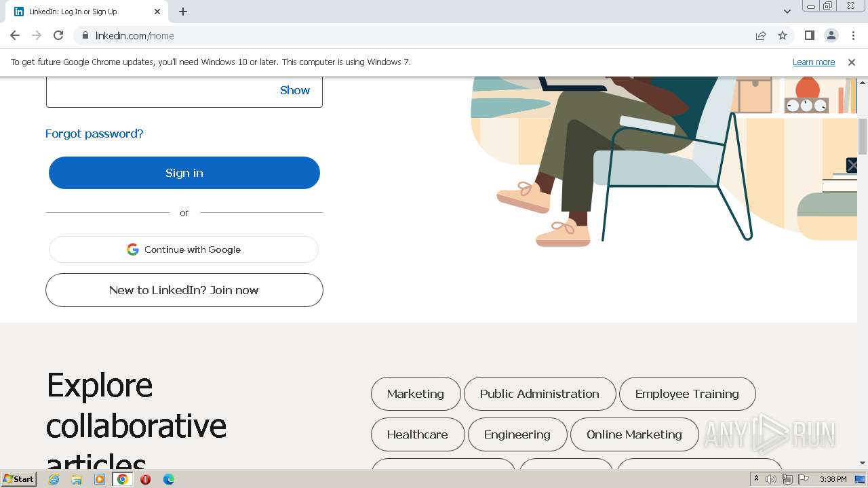The width and height of the screenshot is (868, 488).
Task: Launch Internet Explorer from taskbar
Action: (x=54, y=479)
